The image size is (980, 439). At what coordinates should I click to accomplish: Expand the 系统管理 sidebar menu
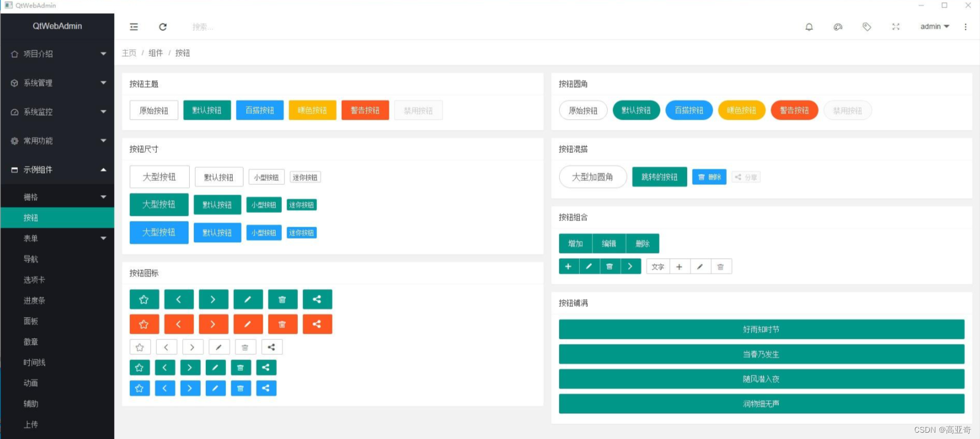pos(57,83)
